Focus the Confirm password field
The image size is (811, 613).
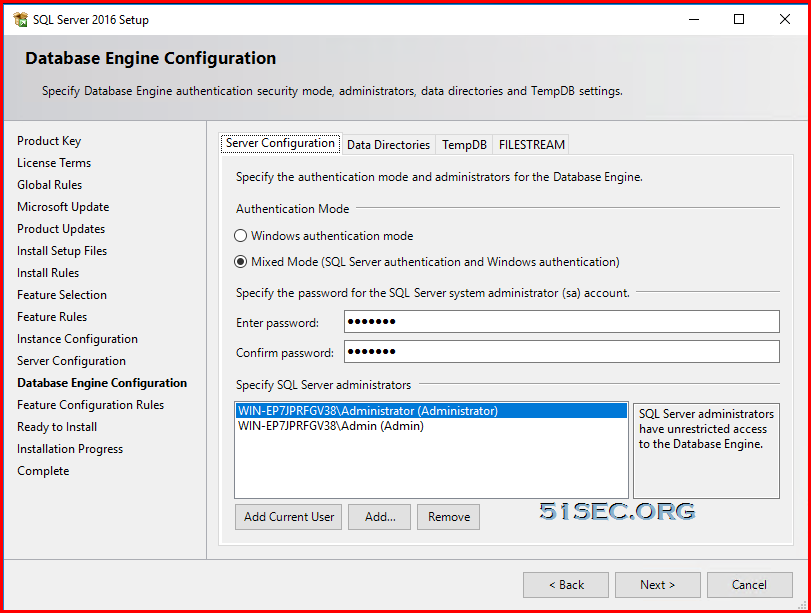[x=562, y=352]
